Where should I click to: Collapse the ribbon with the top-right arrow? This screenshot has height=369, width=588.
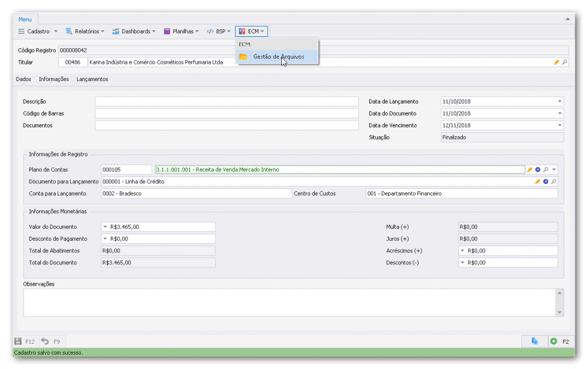568,19
